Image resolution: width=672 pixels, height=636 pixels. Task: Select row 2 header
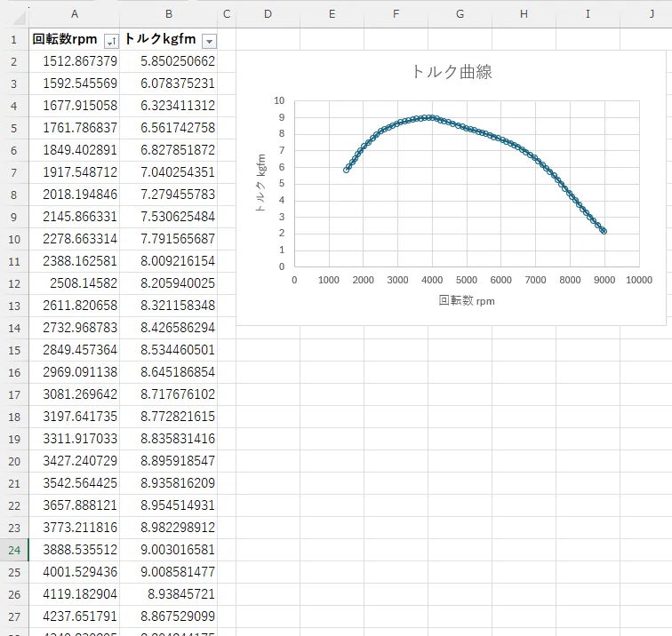[x=14, y=61]
